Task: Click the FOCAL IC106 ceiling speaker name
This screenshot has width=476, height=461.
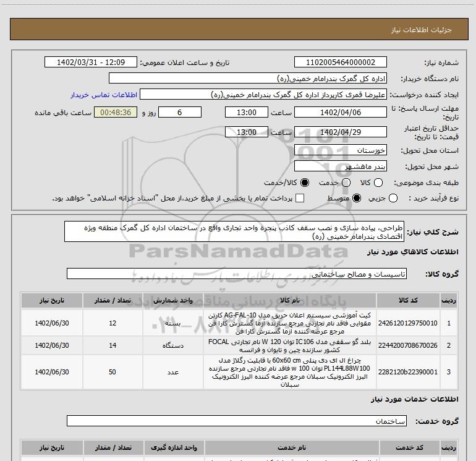Action: coord(289,345)
